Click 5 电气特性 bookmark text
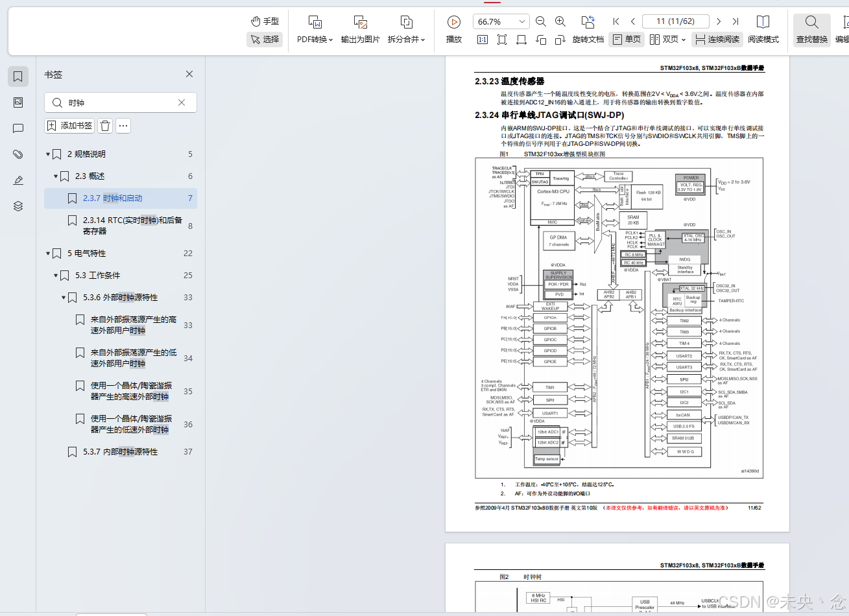Viewport: 849px width, 616px height. tap(86, 254)
